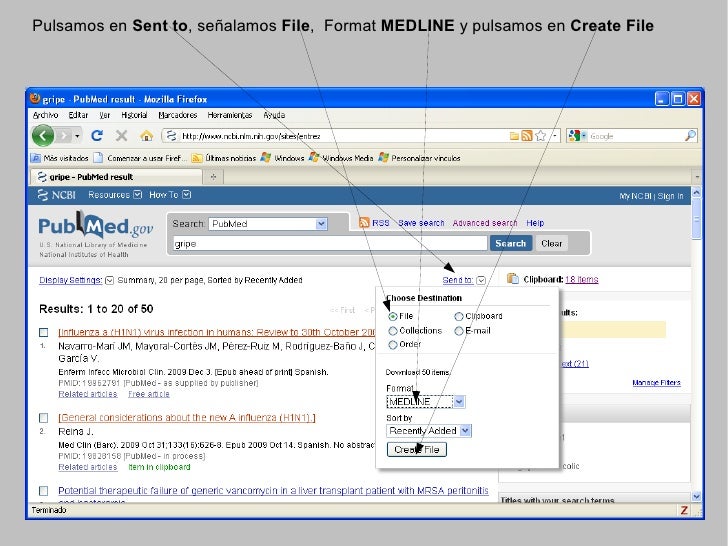Click the Sign In link
The height and width of the screenshot is (546, 728).
pyautogui.click(x=670, y=196)
